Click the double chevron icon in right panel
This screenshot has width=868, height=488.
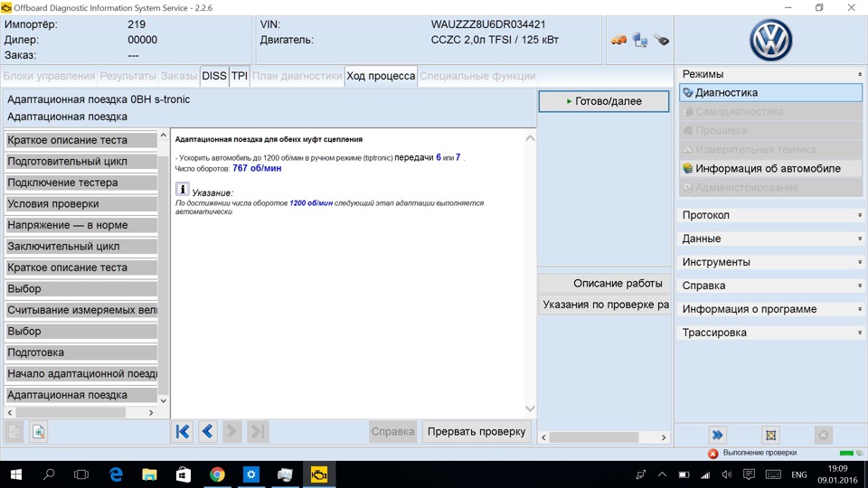pyautogui.click(x=717, y=435)
